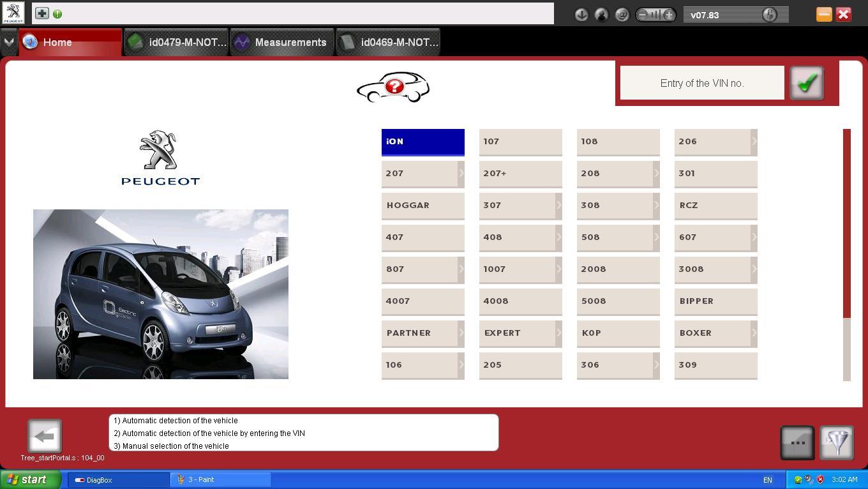Select the 4007 model
This screenshot has height=489, width=868.
click(423, 301)
